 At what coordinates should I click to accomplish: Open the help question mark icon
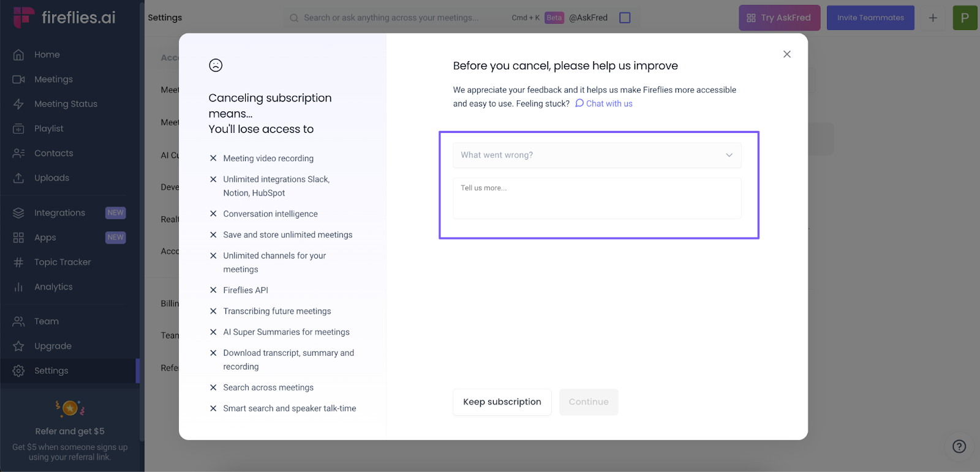pos(959,446)
